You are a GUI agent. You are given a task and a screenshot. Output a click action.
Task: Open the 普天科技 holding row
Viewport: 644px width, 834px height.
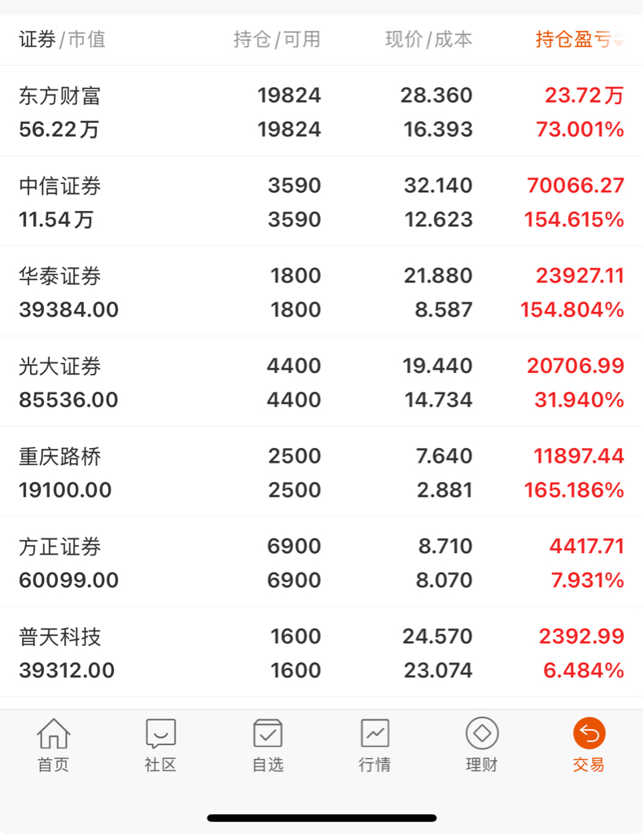[x=322, y=653]
